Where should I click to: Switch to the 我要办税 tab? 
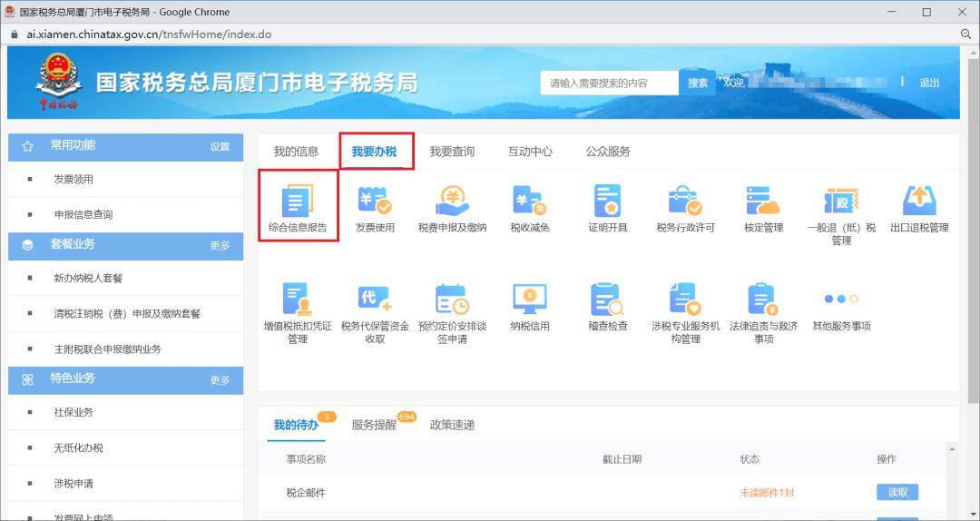pyautogui.click(x=374, y=152)
